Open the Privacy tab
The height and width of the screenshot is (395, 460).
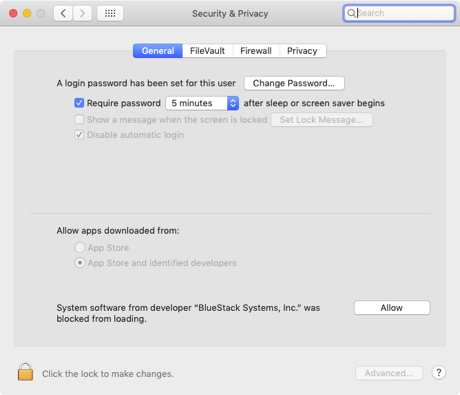[303, 51]
